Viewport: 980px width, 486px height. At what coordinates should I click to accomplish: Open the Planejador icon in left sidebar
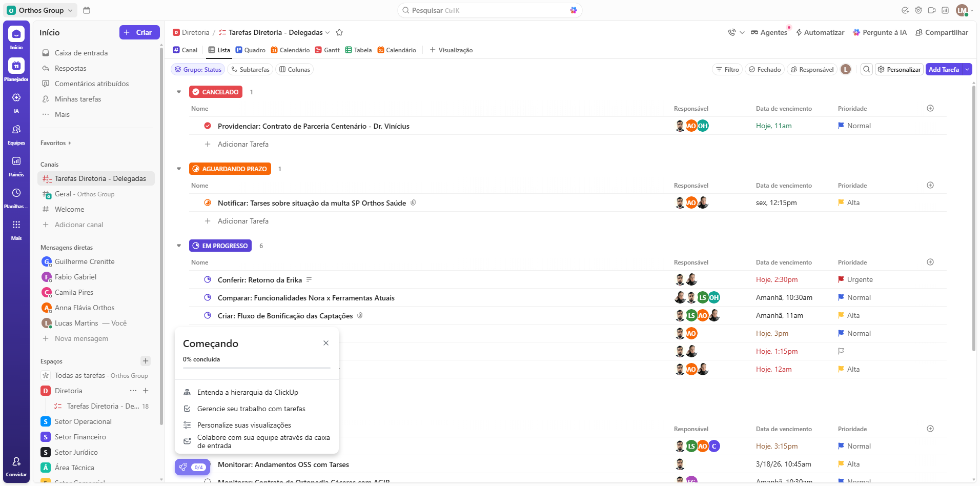coord(16,66)
